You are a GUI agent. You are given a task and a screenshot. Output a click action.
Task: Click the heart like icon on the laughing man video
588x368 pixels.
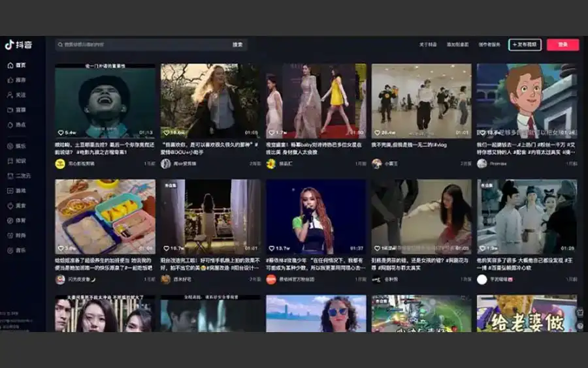(61, 132)
